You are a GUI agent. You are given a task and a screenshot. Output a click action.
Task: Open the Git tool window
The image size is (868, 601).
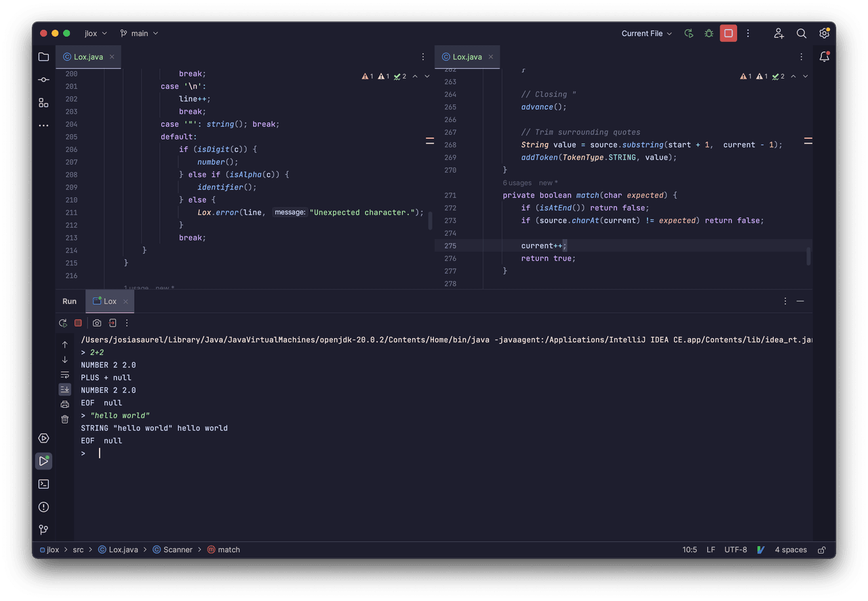click(43, 530)
